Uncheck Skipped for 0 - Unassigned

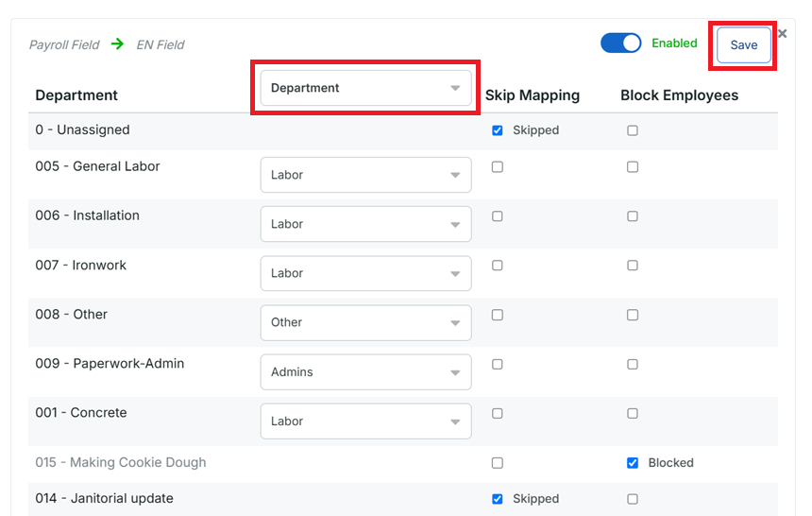point(498,130)
